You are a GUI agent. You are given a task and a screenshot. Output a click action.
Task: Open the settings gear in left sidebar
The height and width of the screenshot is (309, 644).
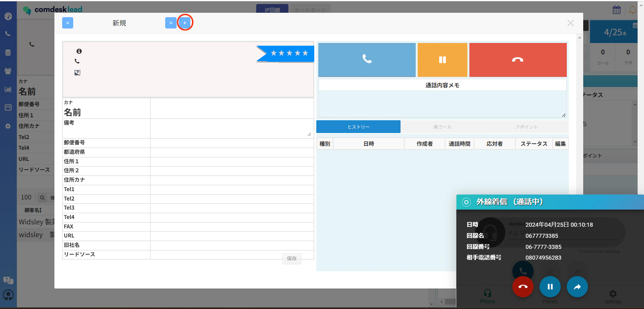pyautogui.click(x=8, y=126)
